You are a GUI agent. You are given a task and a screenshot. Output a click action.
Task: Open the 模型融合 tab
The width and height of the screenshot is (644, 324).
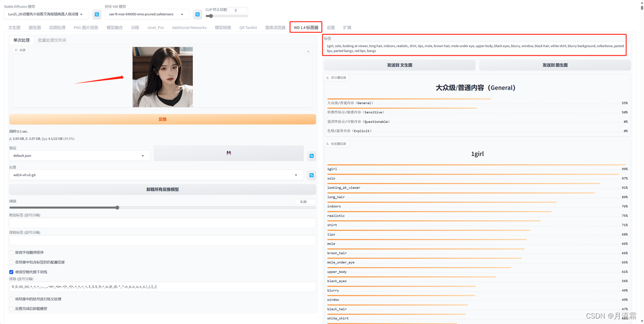115,28
